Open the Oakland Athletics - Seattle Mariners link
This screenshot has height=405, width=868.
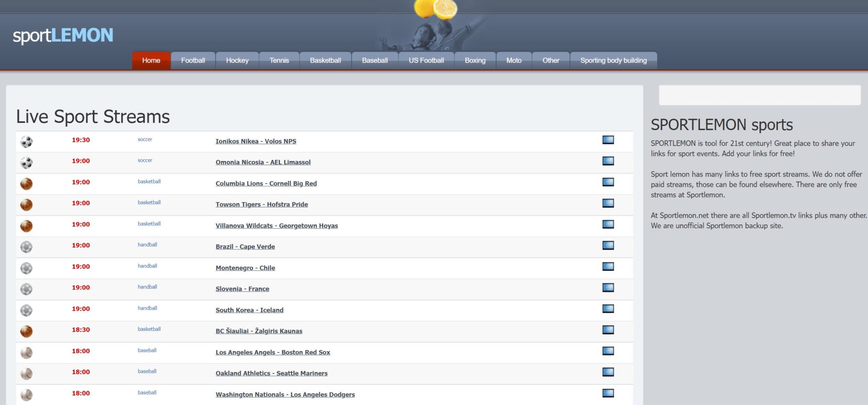click(x=271, y=373)
